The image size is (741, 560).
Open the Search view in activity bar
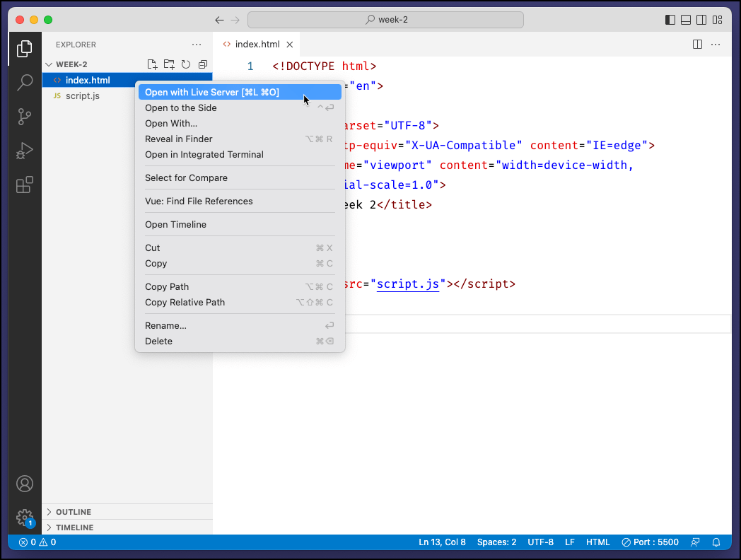pos(25,83)
